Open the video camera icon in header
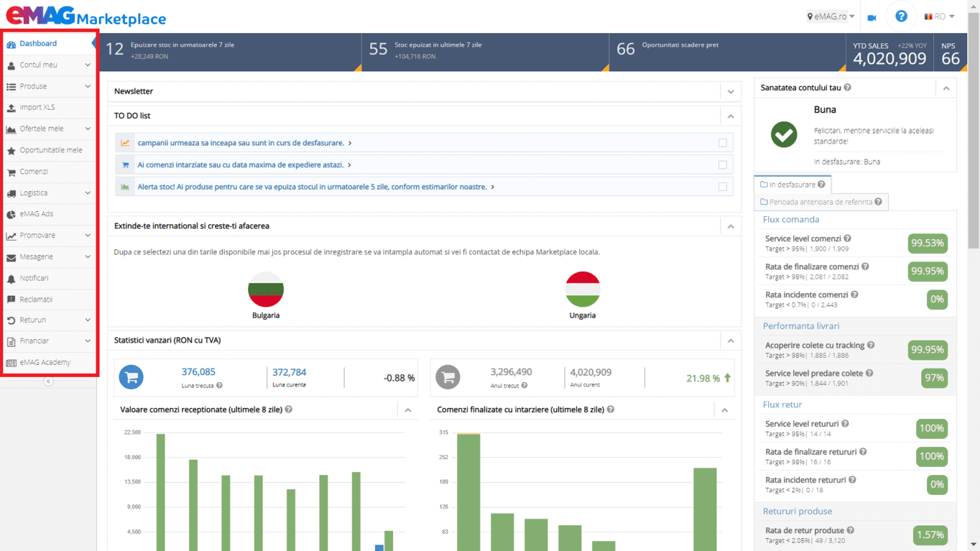980x551 pixels. click(872, 18)
